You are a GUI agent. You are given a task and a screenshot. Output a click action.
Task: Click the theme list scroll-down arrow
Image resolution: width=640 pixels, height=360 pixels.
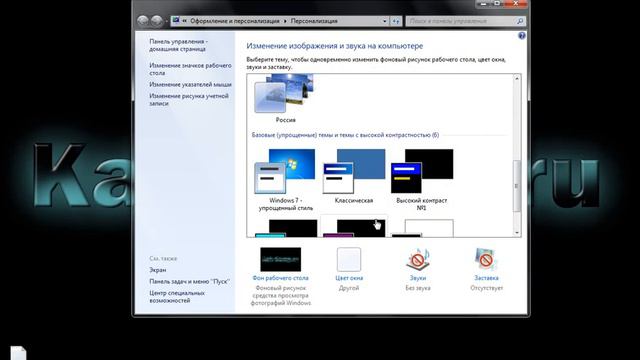(517, 233)
